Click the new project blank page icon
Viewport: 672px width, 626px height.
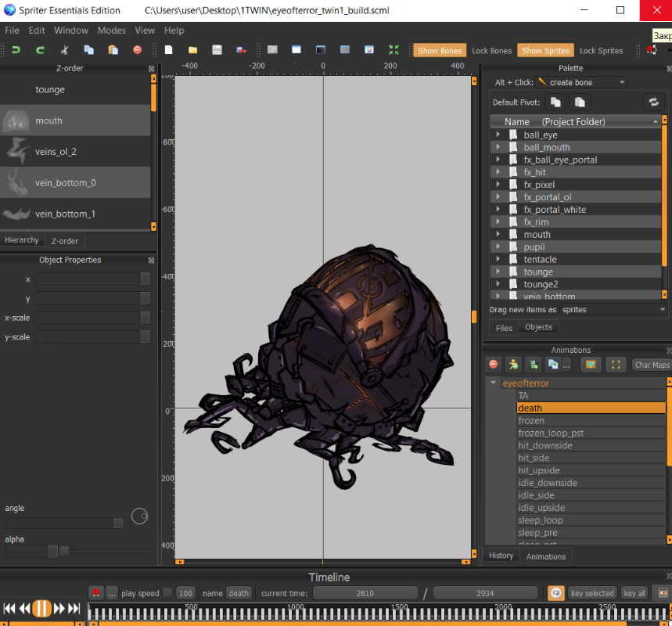pyautogui.click(x=168, y=50)
